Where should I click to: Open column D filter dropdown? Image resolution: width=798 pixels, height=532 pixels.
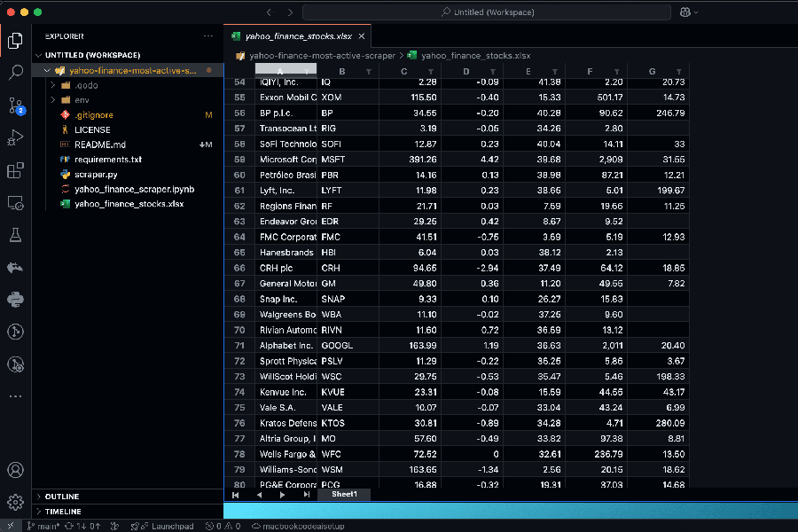click(493, 72)
